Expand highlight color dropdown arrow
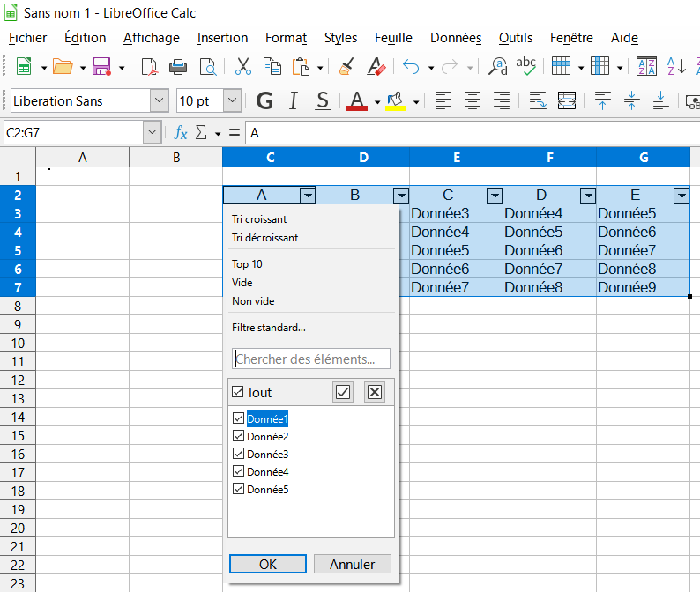Screen dimensions: 700x592 pyautogui.click(x=416, y=102)
